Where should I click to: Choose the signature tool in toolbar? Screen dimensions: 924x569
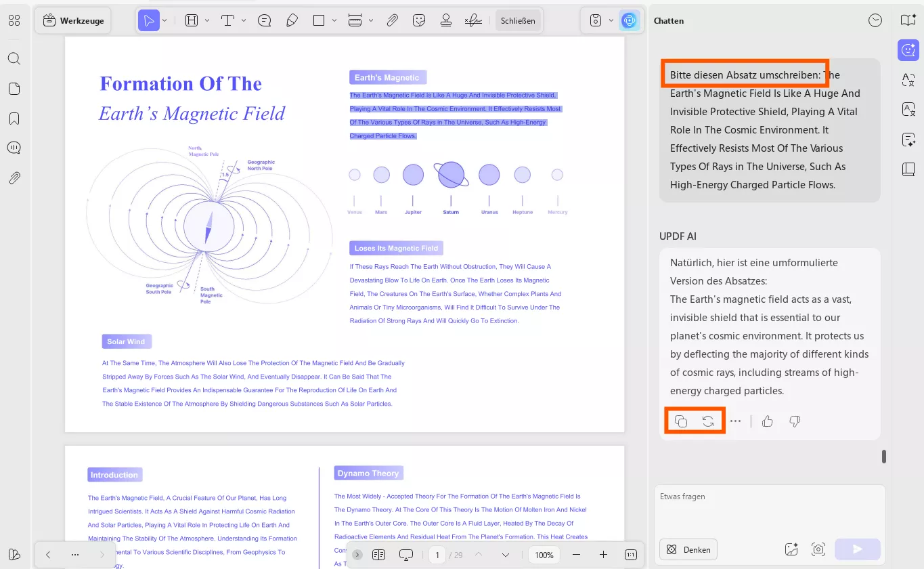click(473, 20)
